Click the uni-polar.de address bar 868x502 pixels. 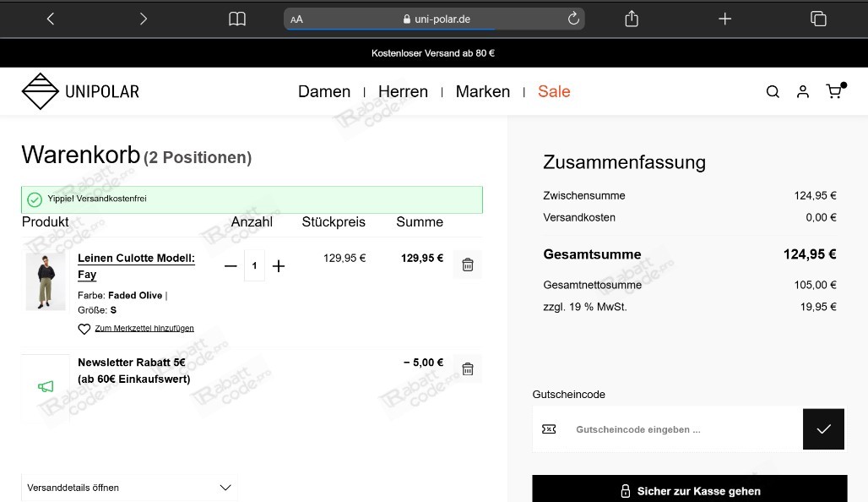pyautogui.click(x=434, y=19)
